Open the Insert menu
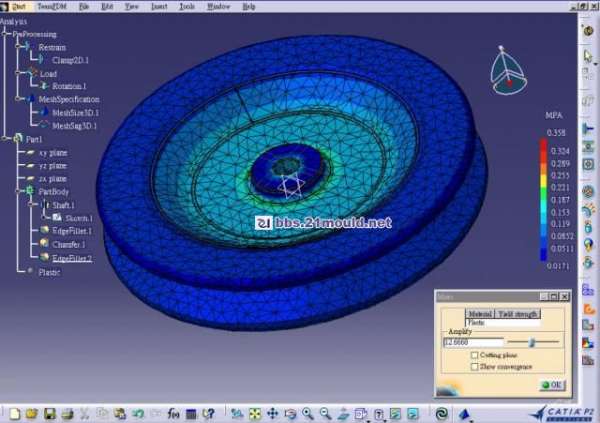Screen dimensions: 600x423 (x=159, y=6)
